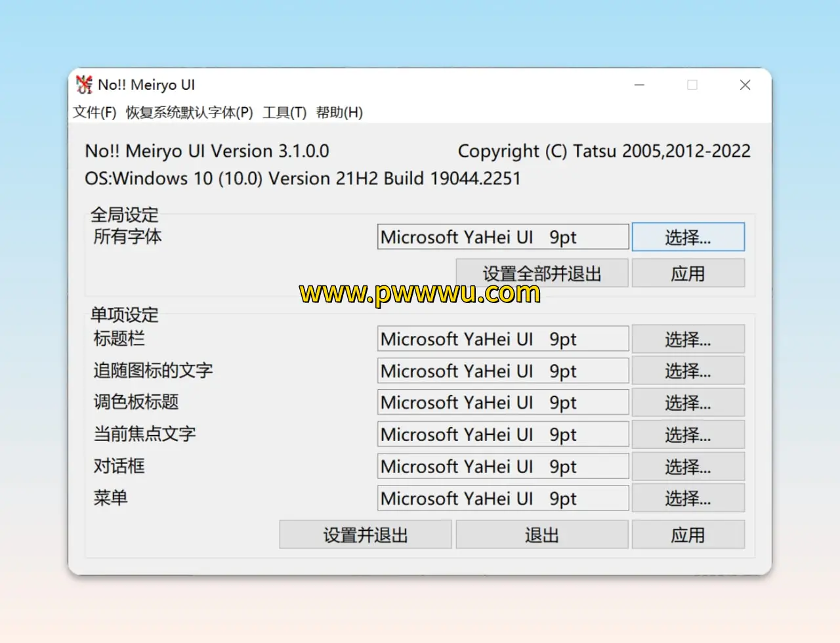
Task: Click 选择 button for 调色板标题
Action: (x=688, y=402)
